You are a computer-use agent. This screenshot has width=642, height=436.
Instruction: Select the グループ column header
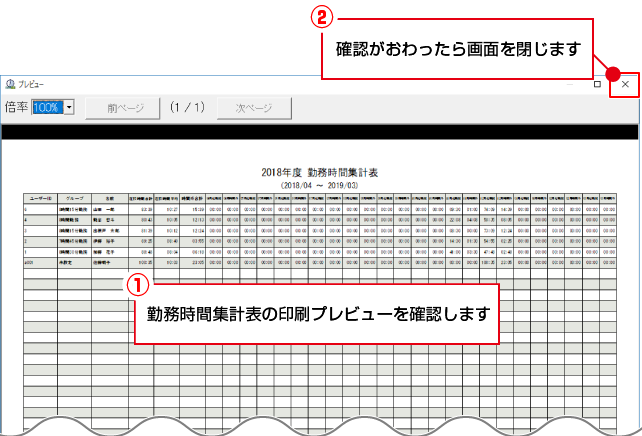tap(75, 199)
